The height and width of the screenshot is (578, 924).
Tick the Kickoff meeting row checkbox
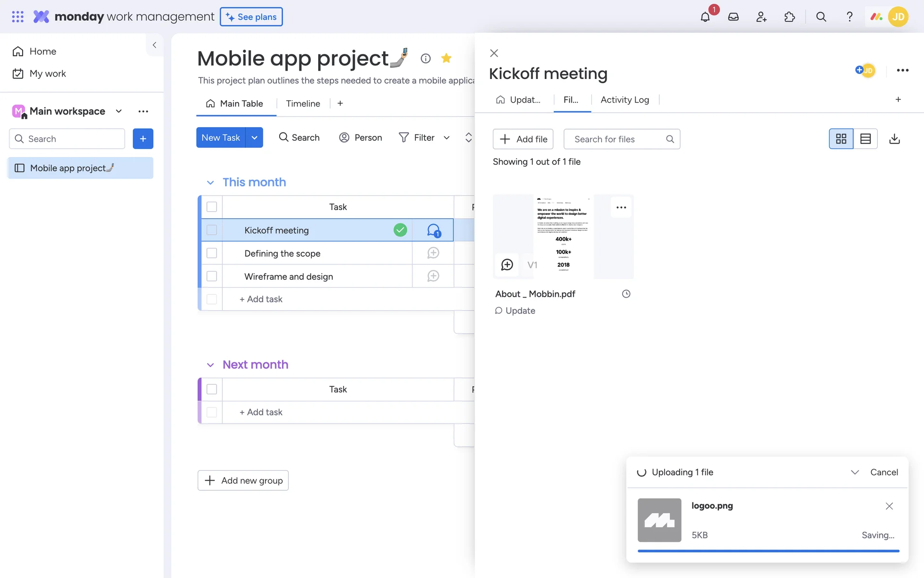pyautogui.click(x=212, y=230)
